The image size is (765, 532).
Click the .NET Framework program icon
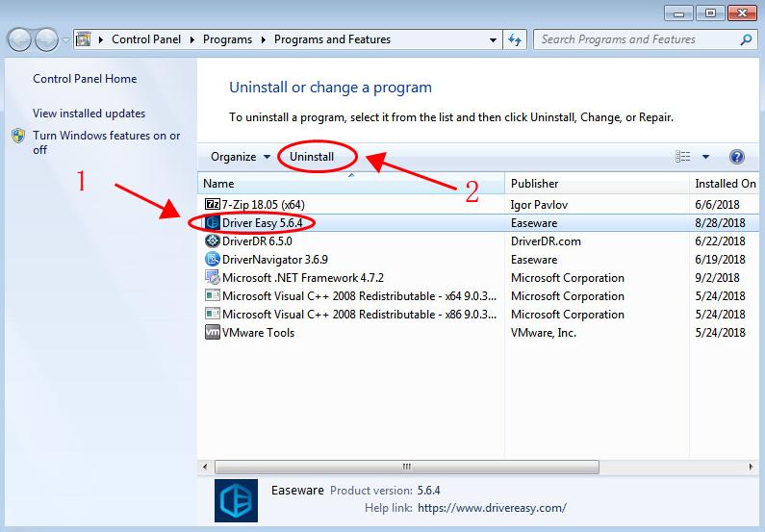[x=213, y=277]
